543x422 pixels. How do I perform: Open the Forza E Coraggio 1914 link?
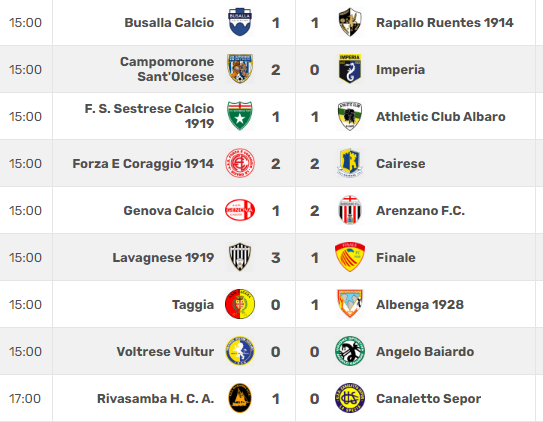[143, 163]
